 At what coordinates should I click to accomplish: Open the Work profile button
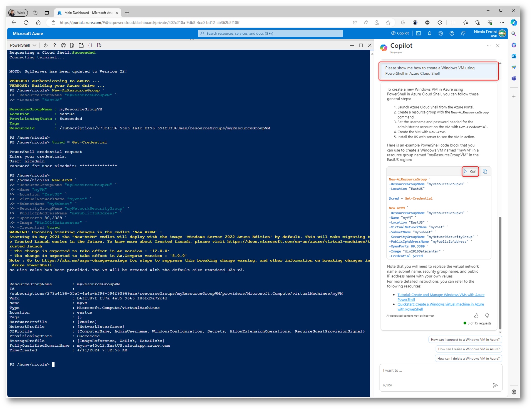pyautogui.click(x=18, y=12)
